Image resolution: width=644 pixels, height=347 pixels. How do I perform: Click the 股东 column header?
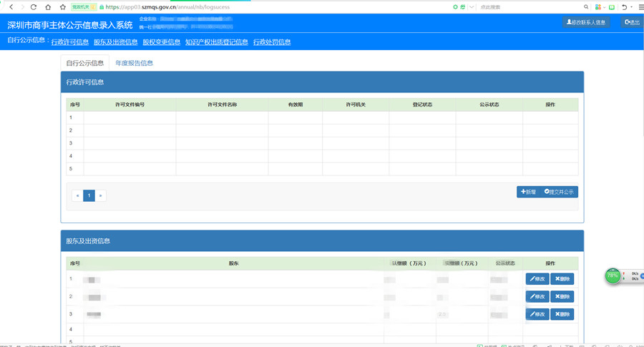(234, 263)
